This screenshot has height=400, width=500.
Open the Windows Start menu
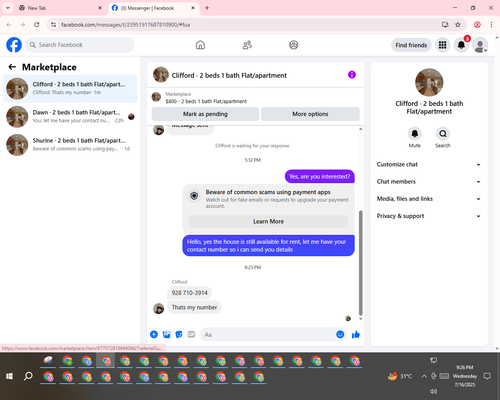pos(9,376)
